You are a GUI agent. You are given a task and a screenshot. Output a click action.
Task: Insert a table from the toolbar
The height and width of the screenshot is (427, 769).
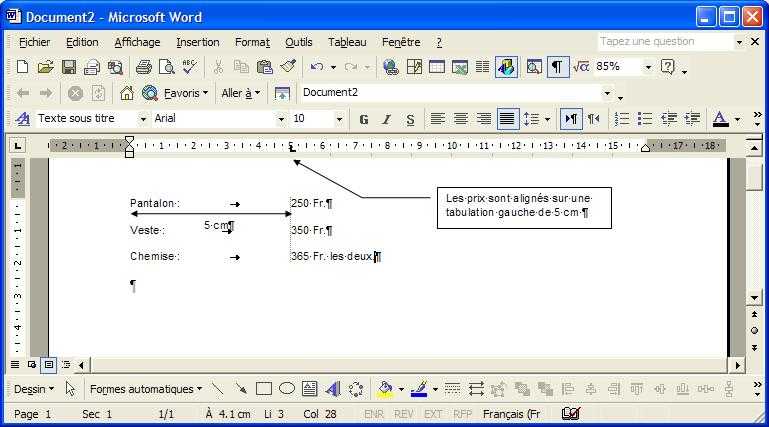(x=436, y=67)
